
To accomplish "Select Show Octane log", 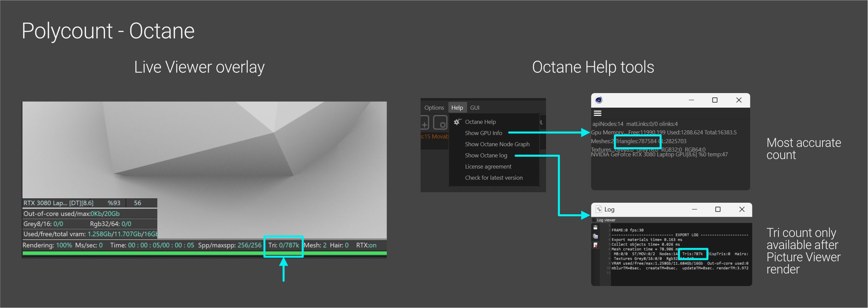I will (x=486, y=155).
